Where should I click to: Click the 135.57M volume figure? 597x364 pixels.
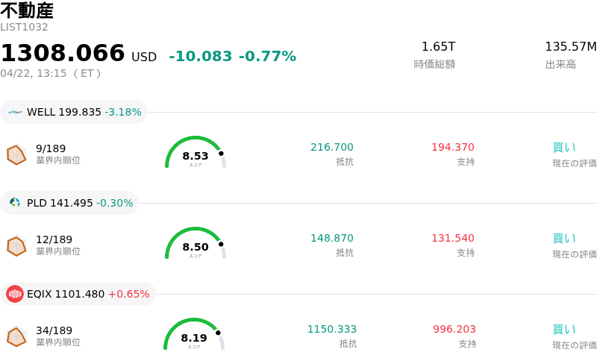pos(570,47)
